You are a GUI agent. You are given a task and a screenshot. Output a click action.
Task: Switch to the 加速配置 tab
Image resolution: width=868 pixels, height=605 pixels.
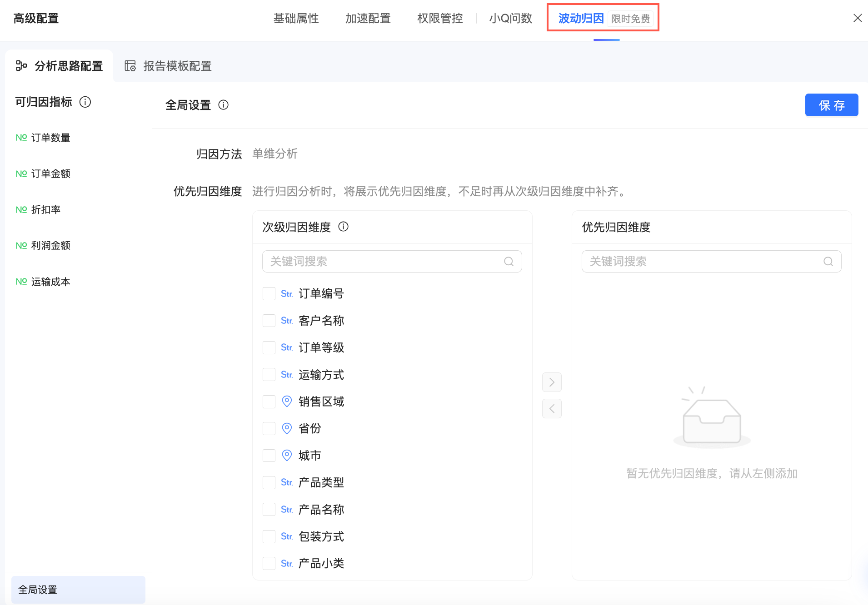[x=368, y=18]
